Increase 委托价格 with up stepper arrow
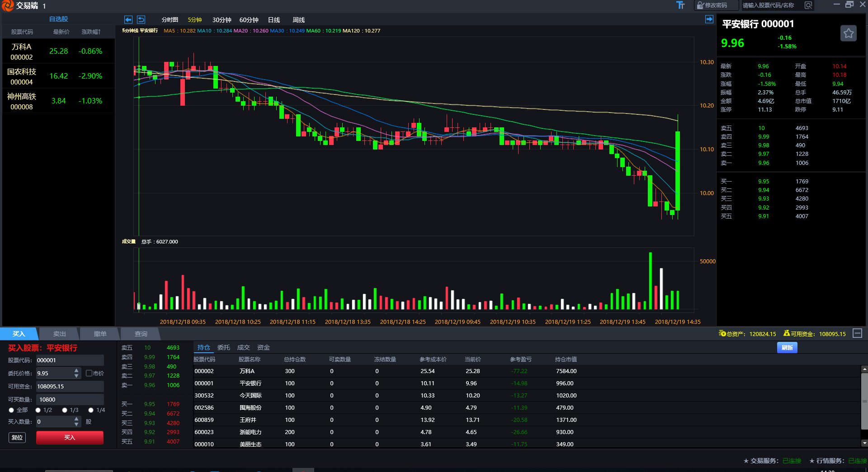The image size is (868, 472). tap(76, 370)
